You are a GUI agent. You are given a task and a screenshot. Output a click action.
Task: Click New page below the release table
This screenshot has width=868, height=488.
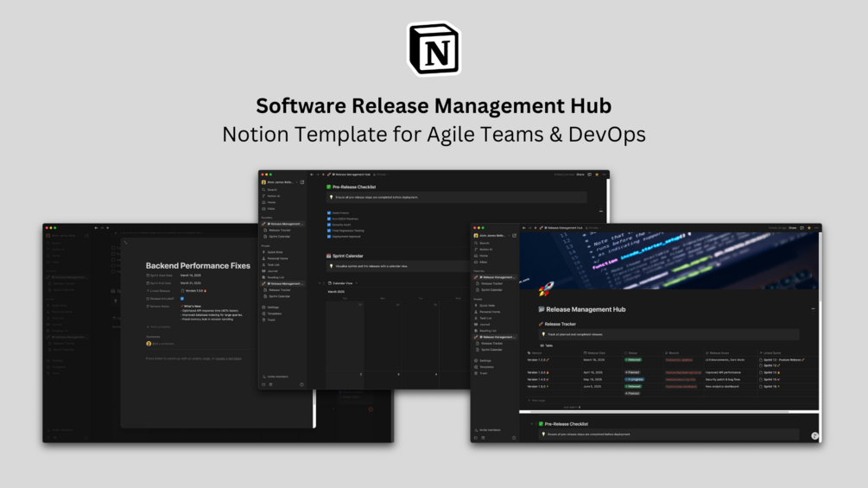pyautogui.click(x=536, y=400)
